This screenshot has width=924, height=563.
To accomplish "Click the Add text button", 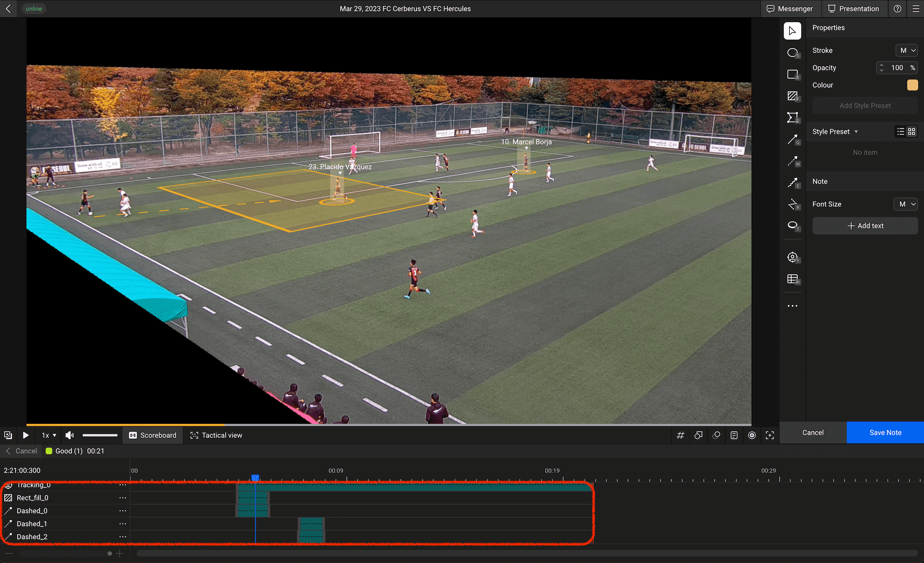I will pyautogui.click(x=865, y=226).
